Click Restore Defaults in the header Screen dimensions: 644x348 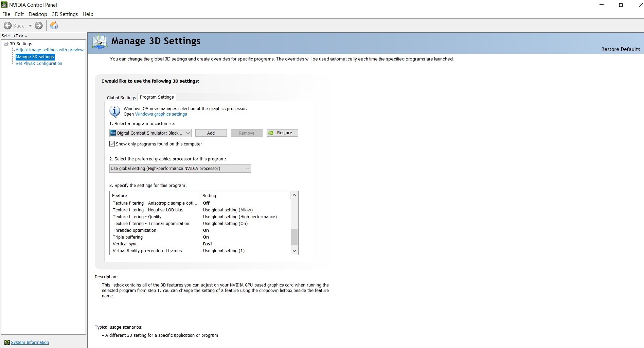(621, 49)
